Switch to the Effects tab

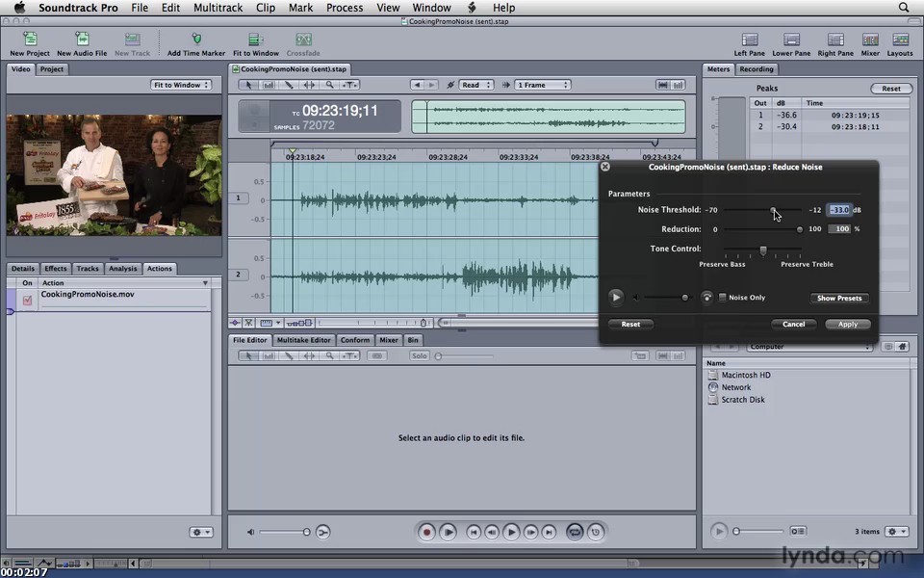pos(56,269)
